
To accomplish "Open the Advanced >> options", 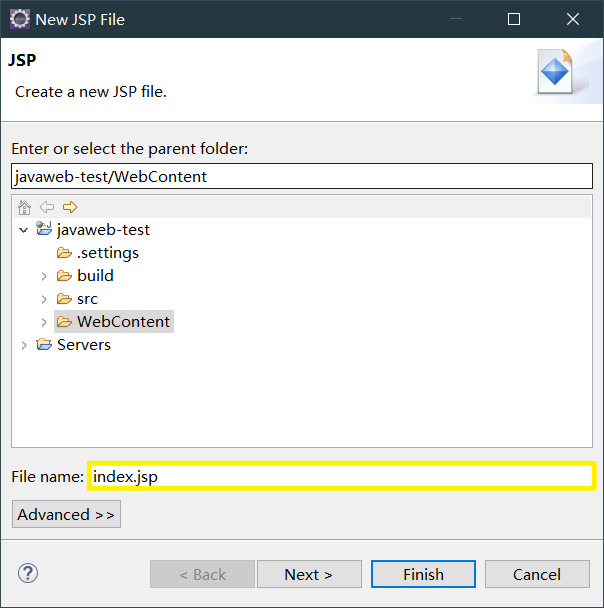I will point(66,514).
